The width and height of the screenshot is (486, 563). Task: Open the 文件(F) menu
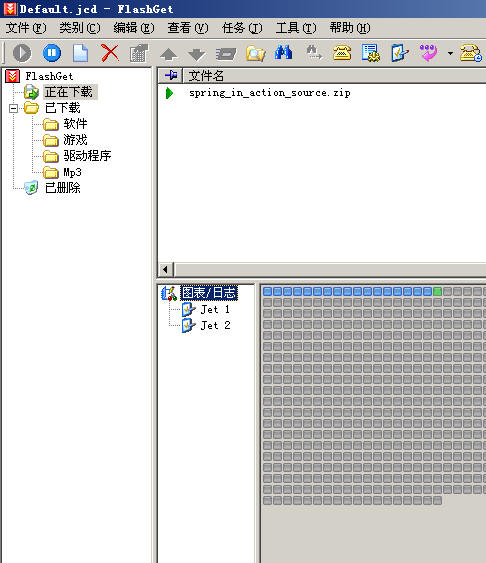[26, 28]
